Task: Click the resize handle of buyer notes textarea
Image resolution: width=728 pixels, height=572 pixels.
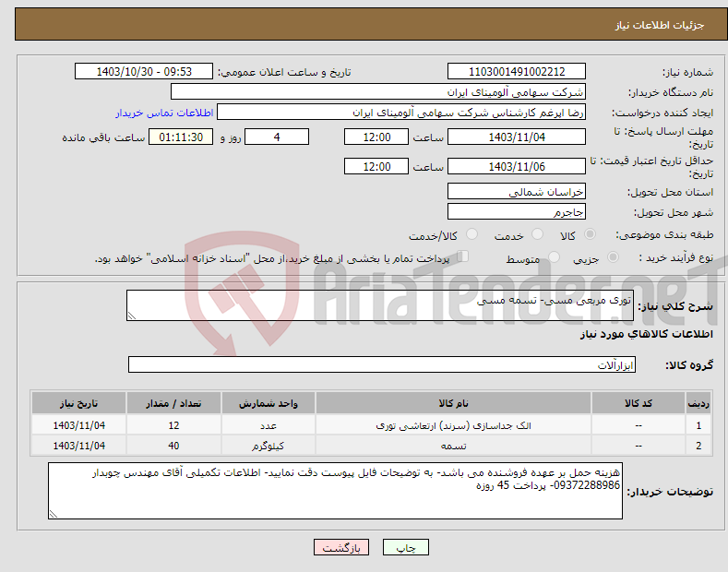Action: coord(54,514)
